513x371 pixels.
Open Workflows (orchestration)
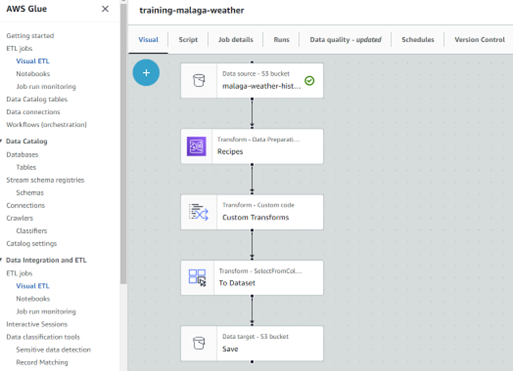coord(46,124)
